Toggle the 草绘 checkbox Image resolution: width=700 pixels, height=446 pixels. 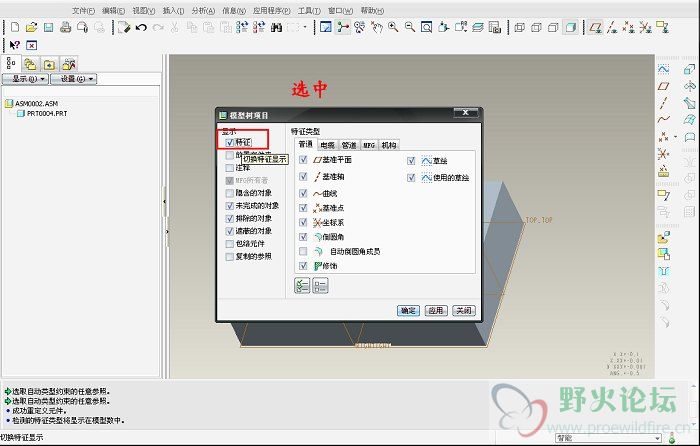pos(411,160)
